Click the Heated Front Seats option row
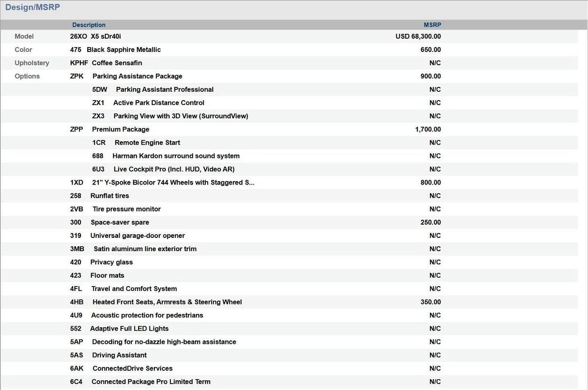 click(167, 302)
